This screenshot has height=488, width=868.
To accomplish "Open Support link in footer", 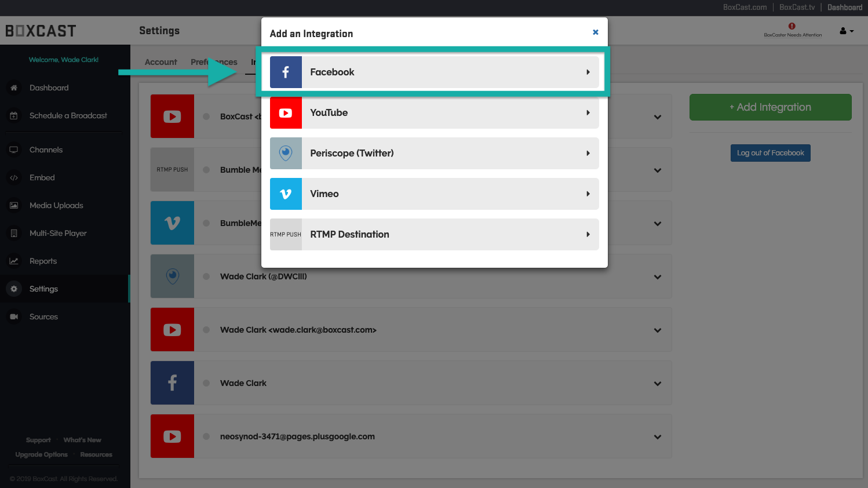I will click(x=38, y=440).
